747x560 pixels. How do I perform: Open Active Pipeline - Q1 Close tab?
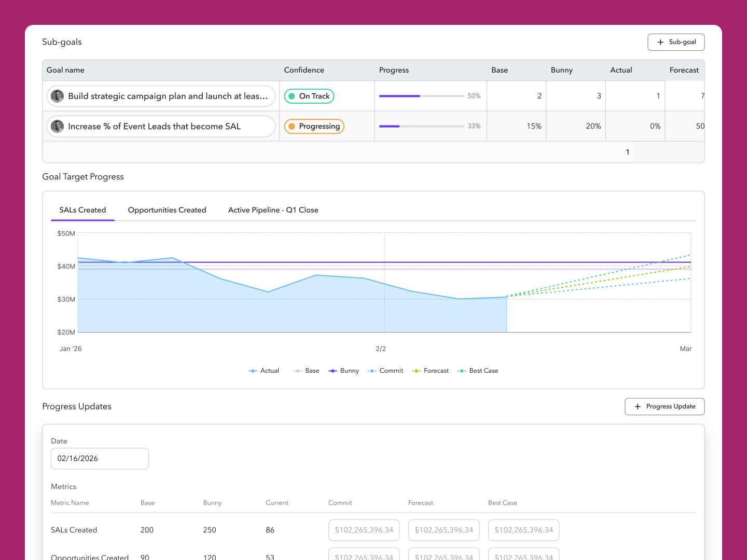point(273,210)
